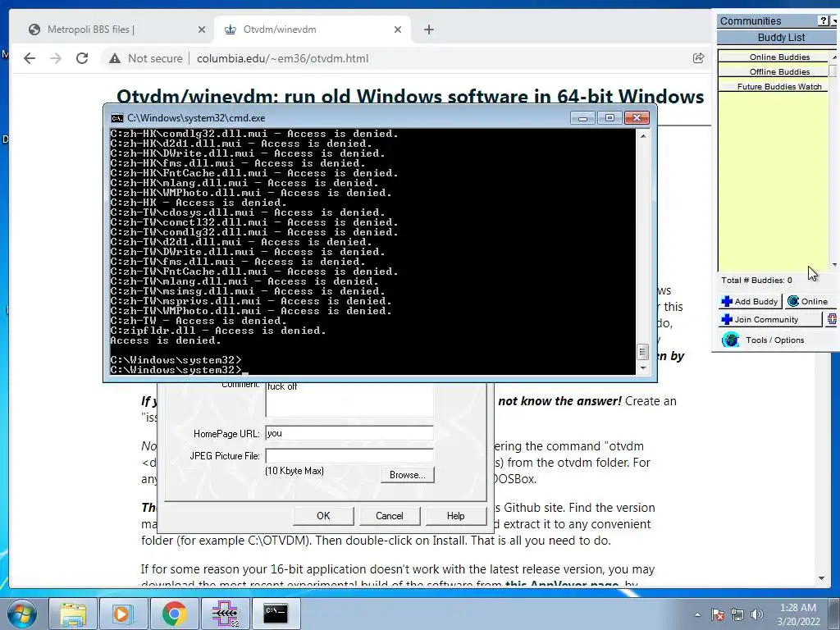Screen dimensions: 840x630
Task: Click the JPEG Picture File field
Action: [x=349, y=456]
